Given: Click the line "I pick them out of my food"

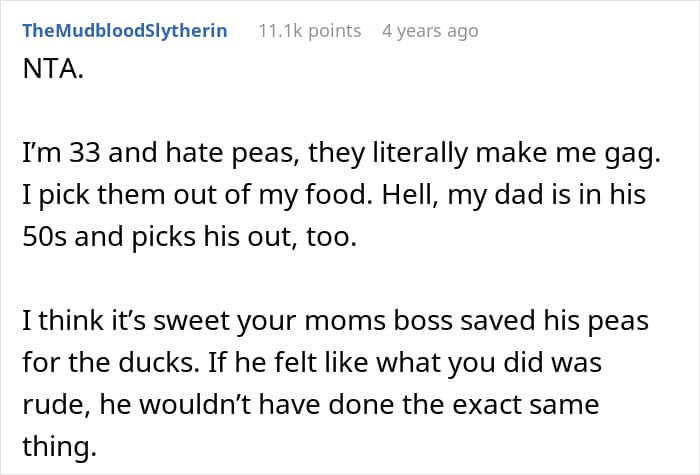Looking at the screenshot, I should pyautogui.click(x=333, y=194).
